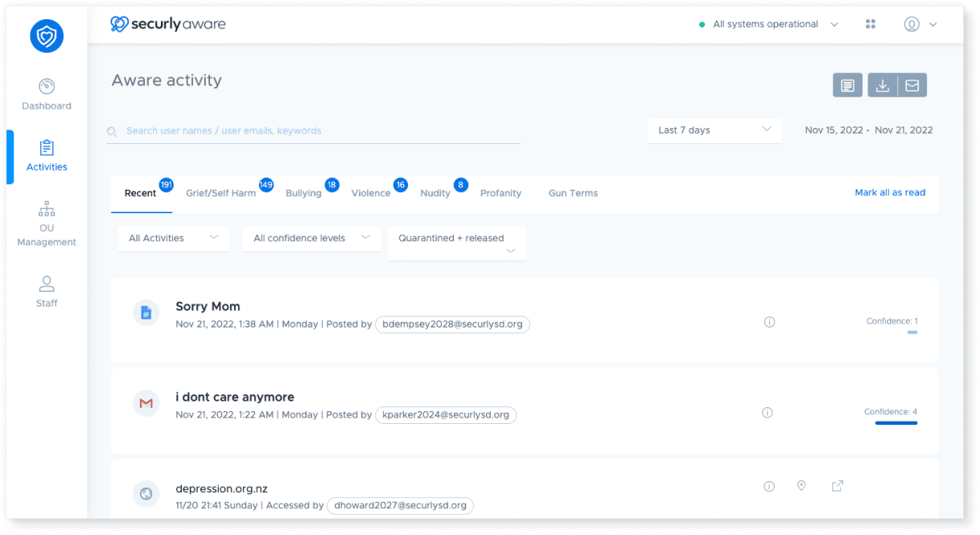Open the user account menu

point(912,24)
